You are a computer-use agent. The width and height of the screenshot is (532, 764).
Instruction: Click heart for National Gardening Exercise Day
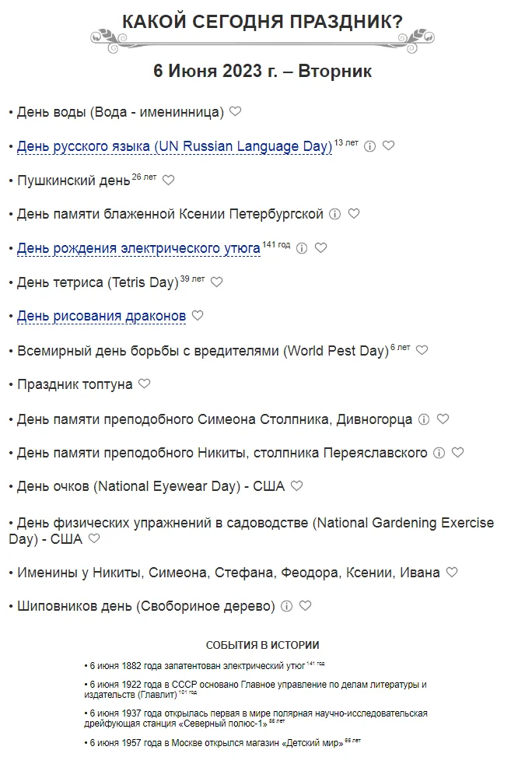[x=94, y=538]
